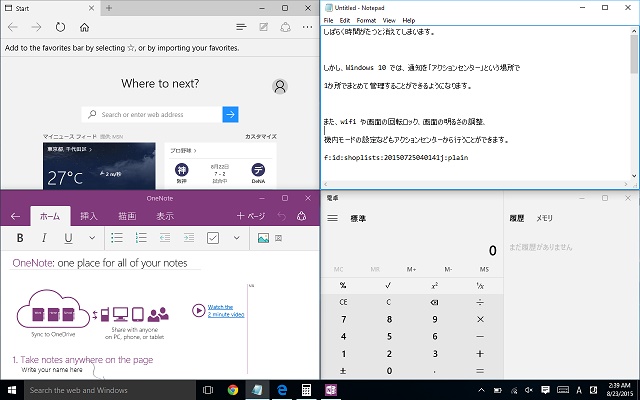Focus the Search or enter web address box
This screenshot has width=640, height=400.
point(152,114)
